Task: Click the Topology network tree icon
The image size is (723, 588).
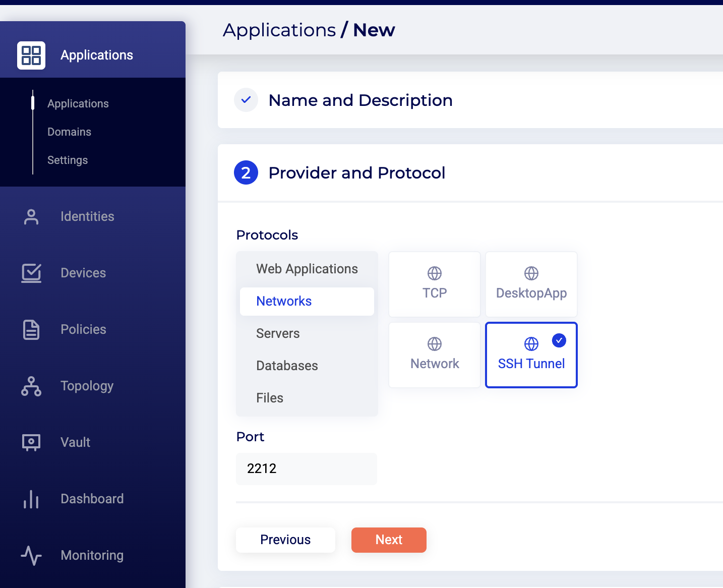Action: [x=31, y=386]
